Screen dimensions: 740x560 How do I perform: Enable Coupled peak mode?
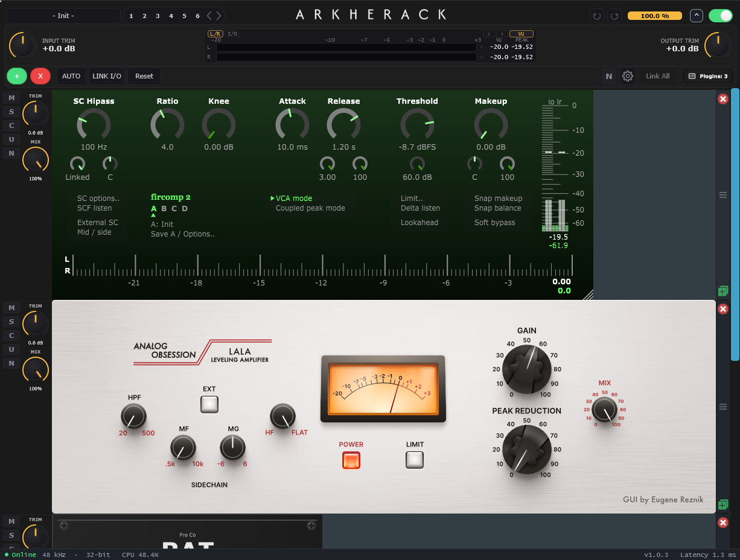click(310, 208)
